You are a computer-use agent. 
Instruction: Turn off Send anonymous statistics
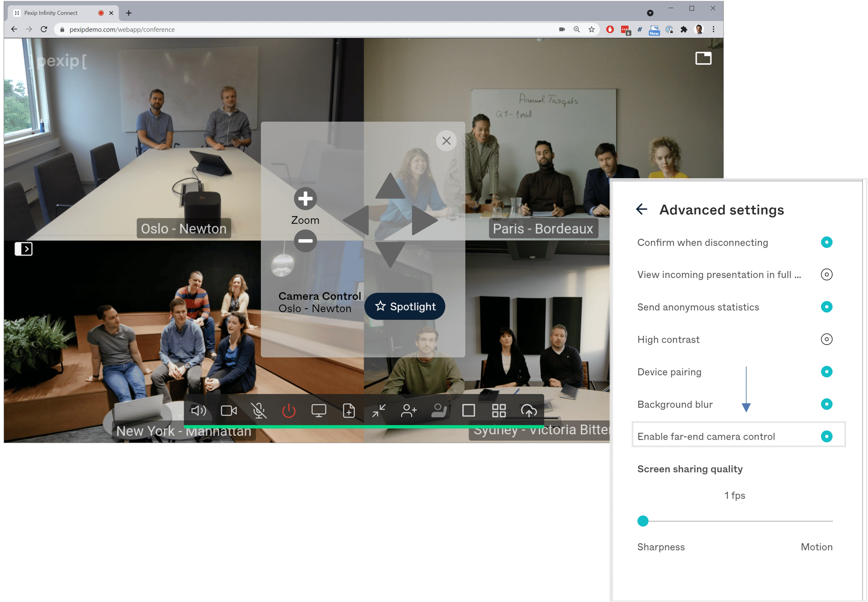pos(827,307)
